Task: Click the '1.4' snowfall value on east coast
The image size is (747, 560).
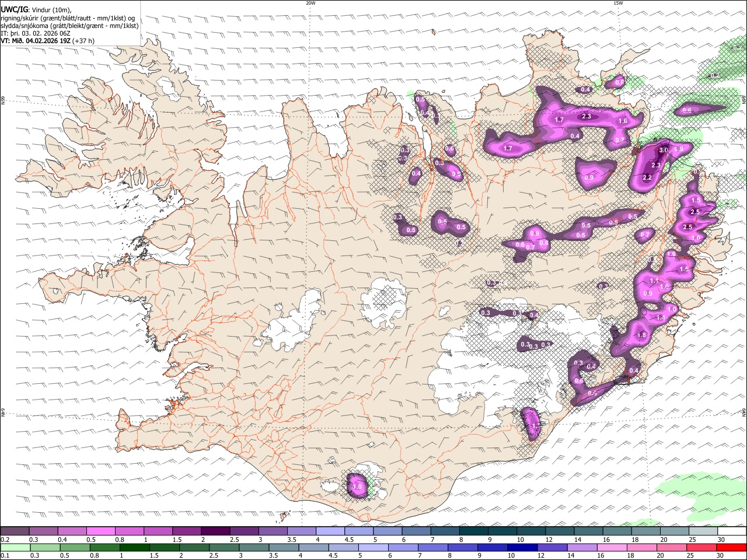Action: point(661,317)
